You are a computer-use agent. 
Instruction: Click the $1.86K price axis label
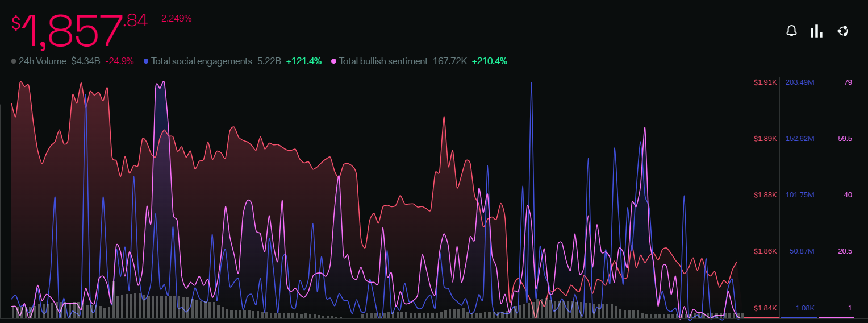765,251
